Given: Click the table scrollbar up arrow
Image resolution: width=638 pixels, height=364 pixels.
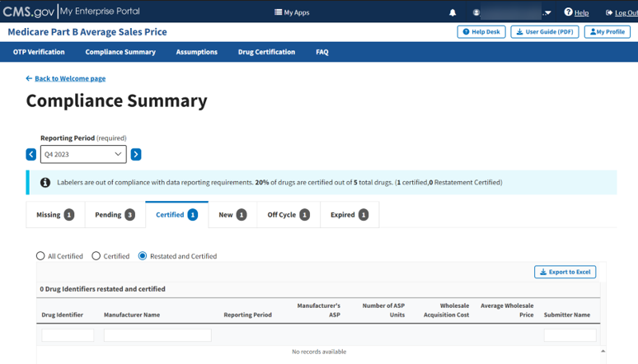Looking at the screenshot, I should point(603,351).
